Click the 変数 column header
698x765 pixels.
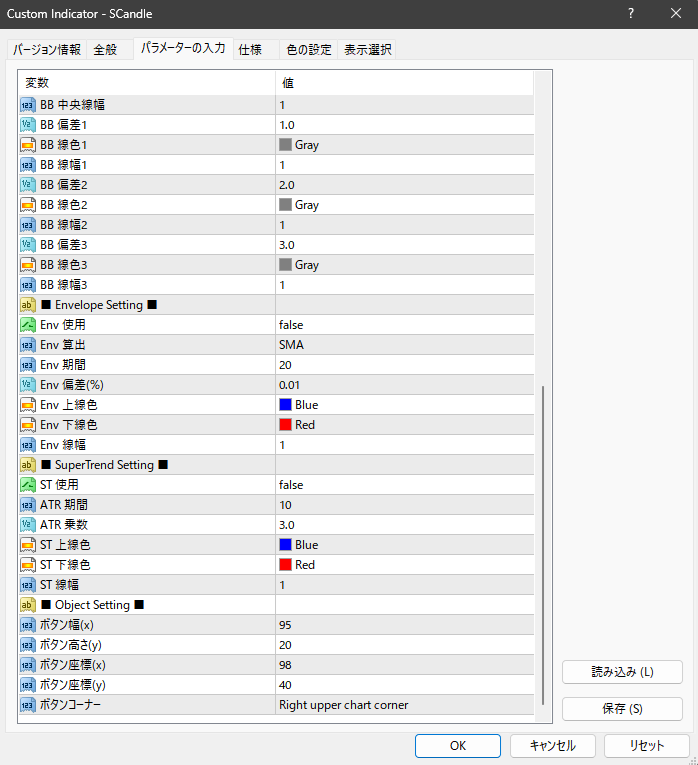tap(147, 83)
